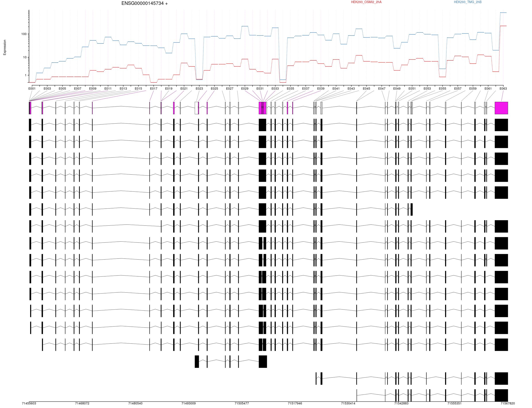Select exon label E033
Screen dimensions: 532x408
[x=275, y=89]
